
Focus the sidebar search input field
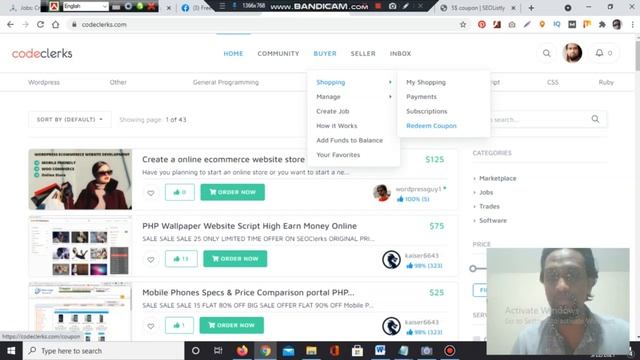pos(539,120)
